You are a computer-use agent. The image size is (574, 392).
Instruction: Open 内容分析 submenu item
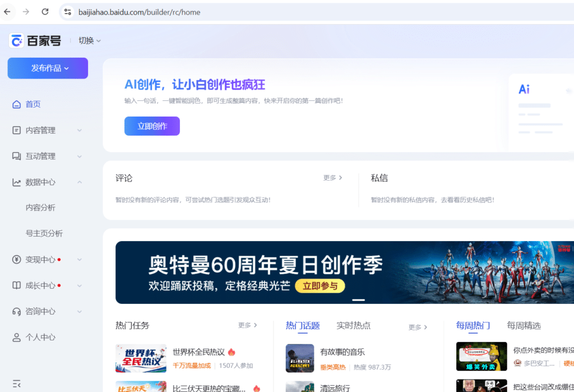coord(40,207)
